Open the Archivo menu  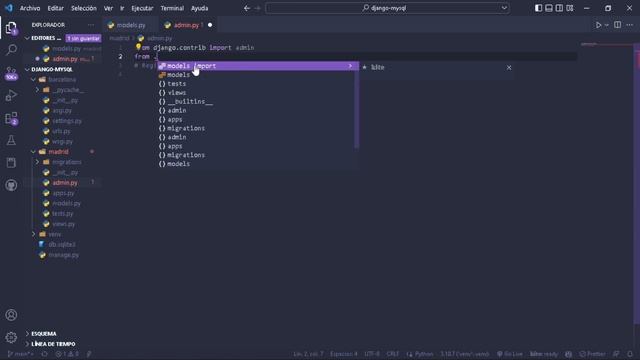tap(30, 8)
